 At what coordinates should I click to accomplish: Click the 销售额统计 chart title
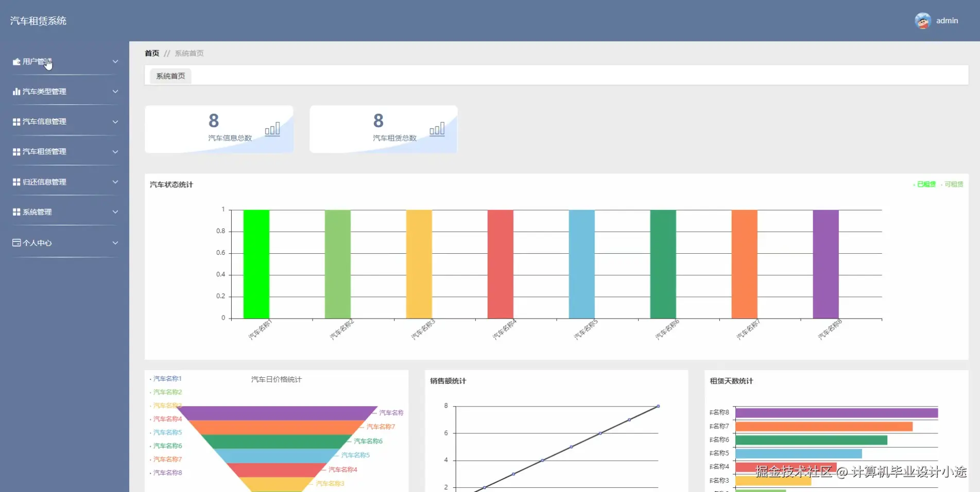click(448, 381)
